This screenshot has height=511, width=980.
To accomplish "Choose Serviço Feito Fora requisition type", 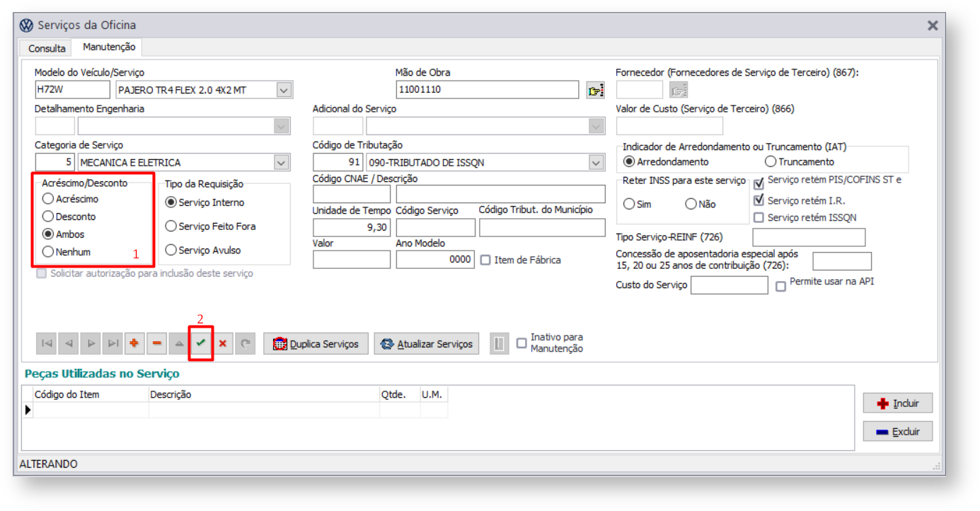I will (171, 226).
